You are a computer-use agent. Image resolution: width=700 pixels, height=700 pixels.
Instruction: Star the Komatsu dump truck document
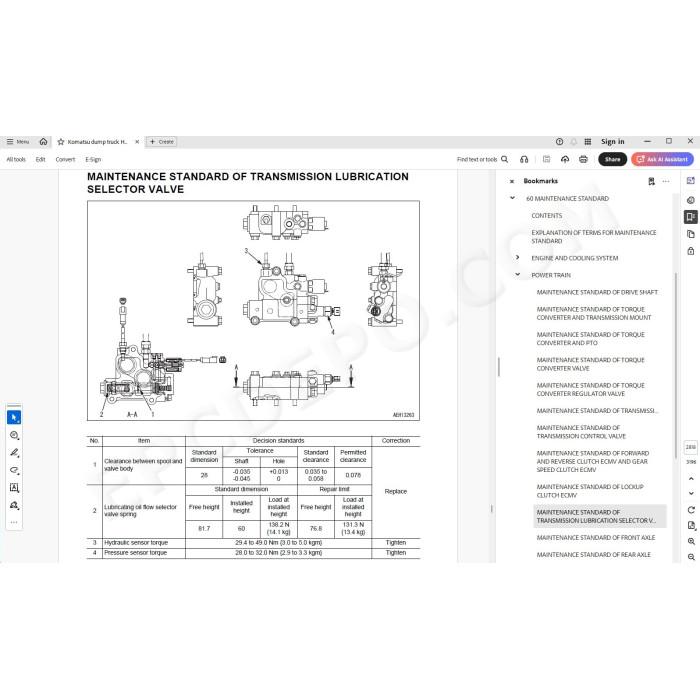pos(61,142)
